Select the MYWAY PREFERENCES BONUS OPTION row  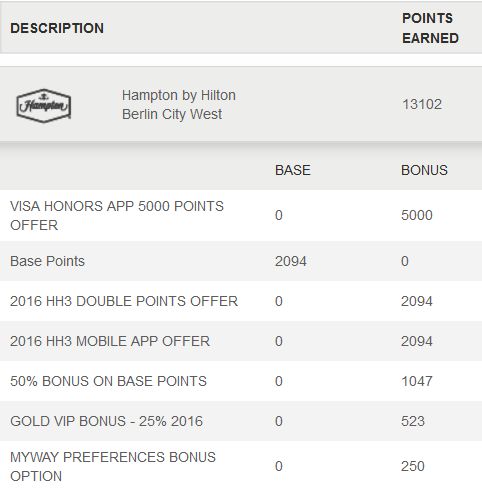click(x=241, y=466)
